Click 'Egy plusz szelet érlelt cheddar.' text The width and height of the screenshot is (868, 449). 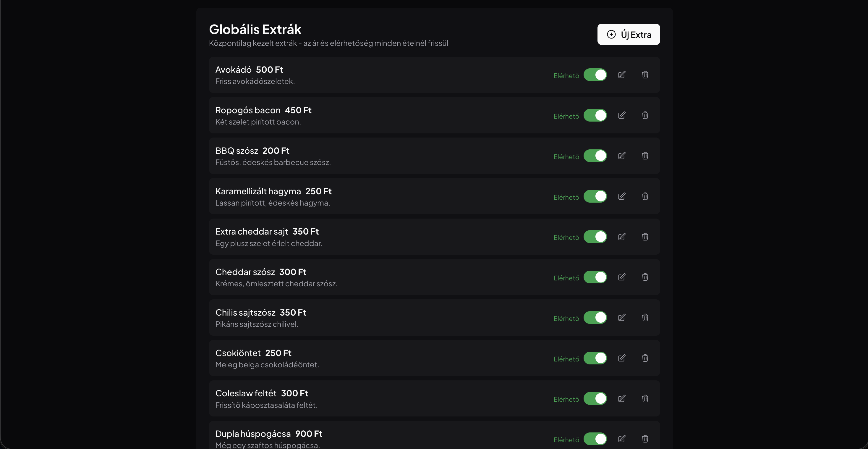pyautogui.click(x=269, y=243)
